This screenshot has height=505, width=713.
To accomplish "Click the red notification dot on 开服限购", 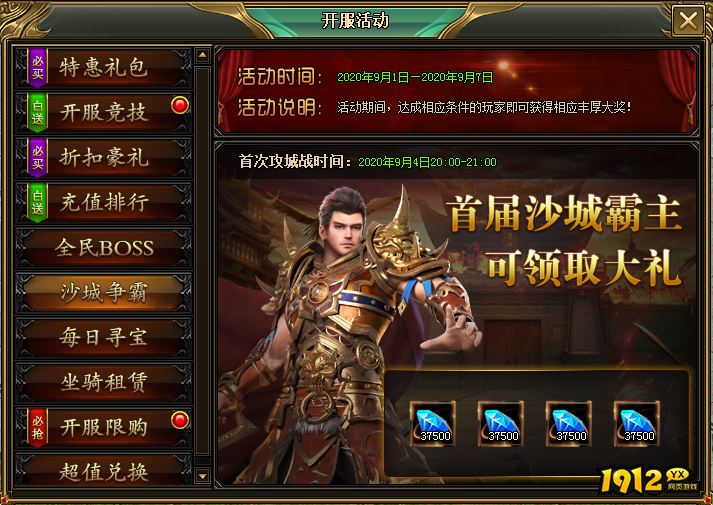I will 180,420.
